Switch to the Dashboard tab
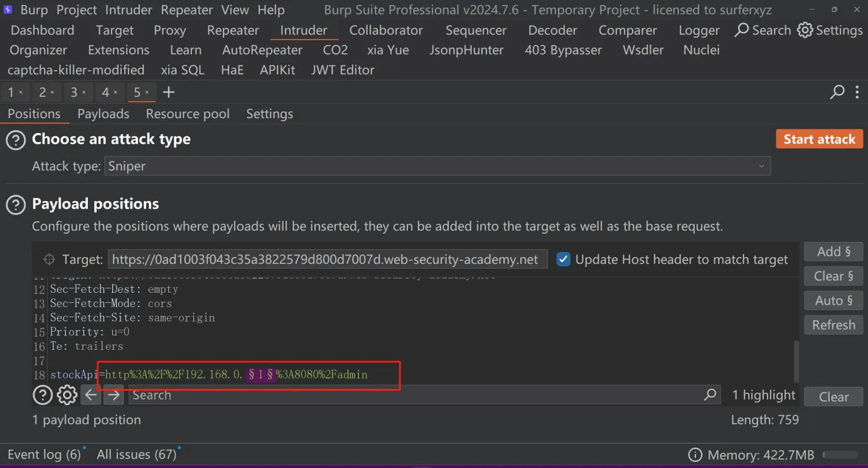Screen dimensions: 868x468 point(43,30)
